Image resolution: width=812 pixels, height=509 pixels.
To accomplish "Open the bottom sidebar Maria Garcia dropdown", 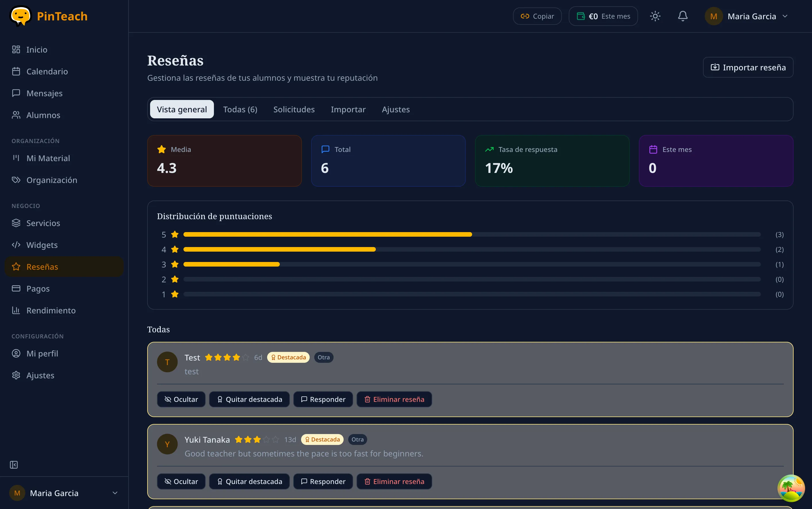I will (64, 493).
